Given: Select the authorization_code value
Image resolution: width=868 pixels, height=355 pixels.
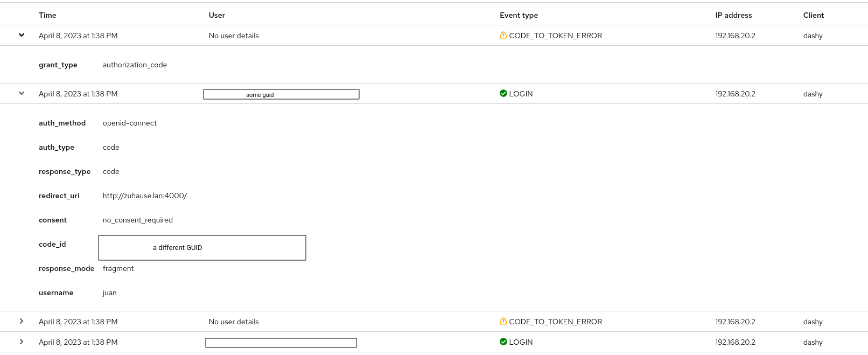Looking at the screenshot, I should coord(135,65).
